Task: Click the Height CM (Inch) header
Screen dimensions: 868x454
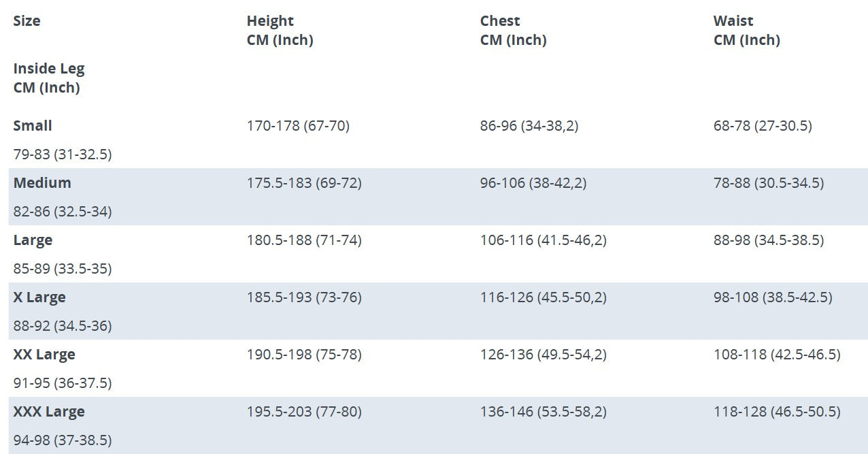Action: tap(280, 31)
